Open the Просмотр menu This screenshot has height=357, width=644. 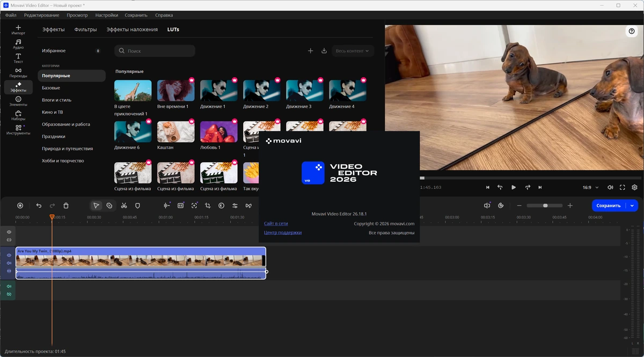pos(77,15)
